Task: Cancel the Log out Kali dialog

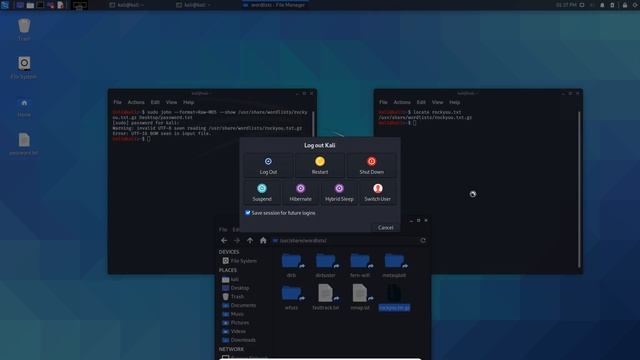Action: 385,227
